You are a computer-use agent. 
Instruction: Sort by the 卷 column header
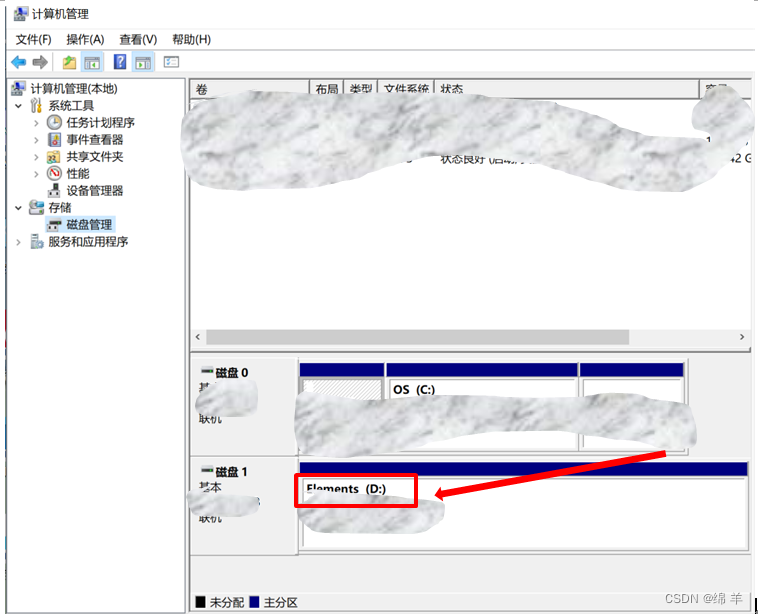click(249, 88)
